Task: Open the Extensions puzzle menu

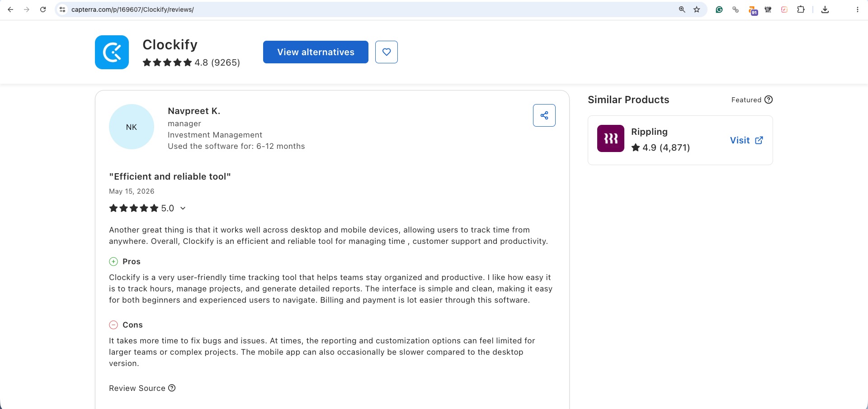Action: click(x=801, y=10)
